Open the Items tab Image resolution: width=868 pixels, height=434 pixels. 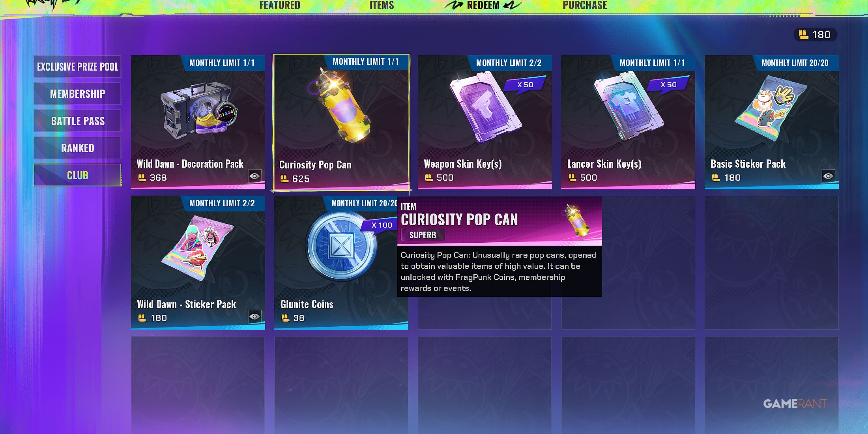pos(382,5)
